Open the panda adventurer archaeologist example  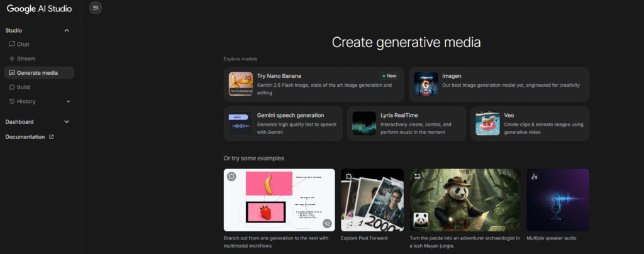coord(465,199)
